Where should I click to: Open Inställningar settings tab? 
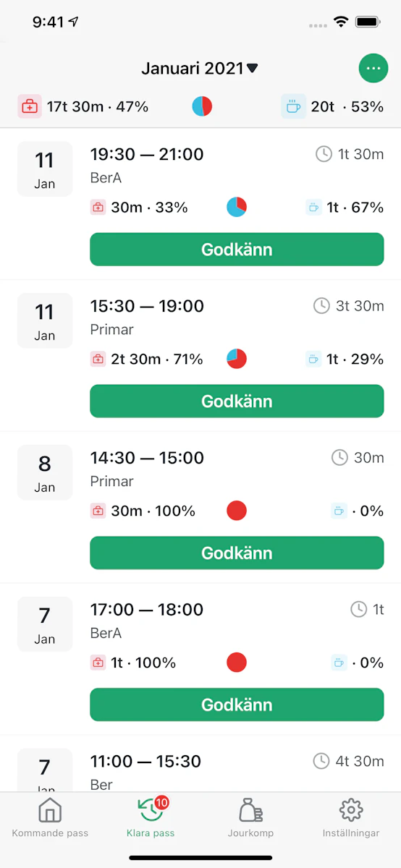click(x=351, y=818)
